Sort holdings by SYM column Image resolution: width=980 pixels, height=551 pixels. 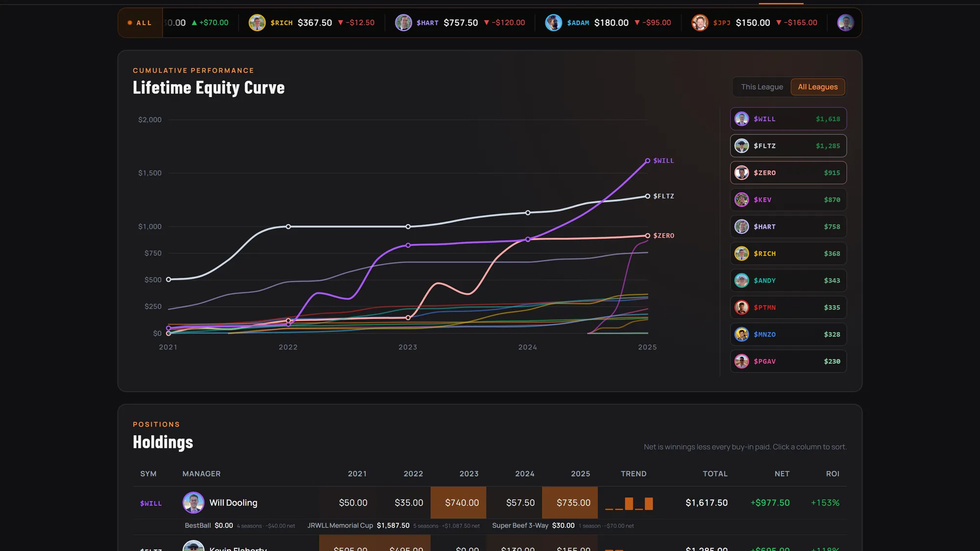(148, 474)
